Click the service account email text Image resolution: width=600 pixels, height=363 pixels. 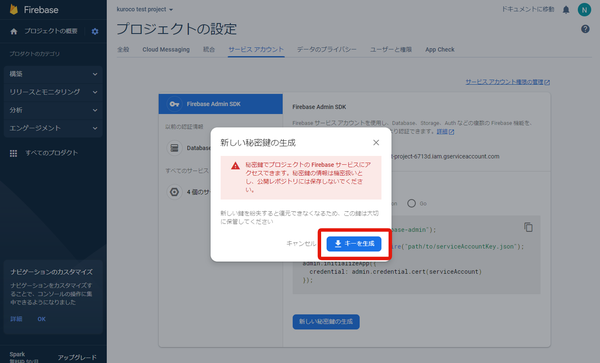click(445, 156)
